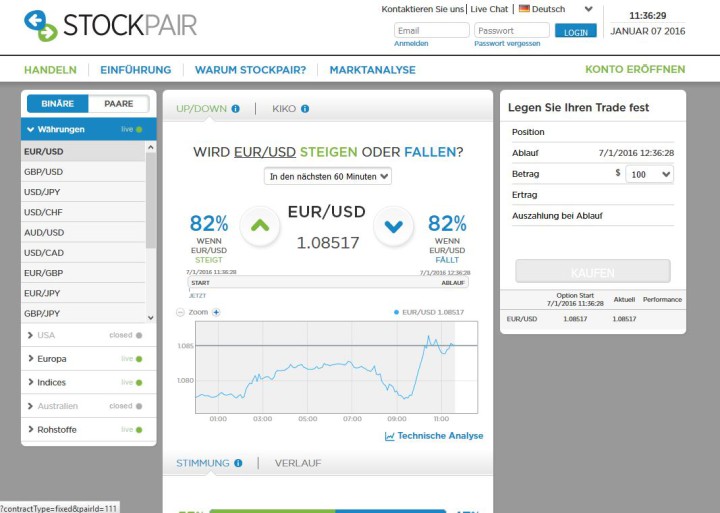This screenshot has height=513, width=720.
Task: Switch to the Verlauf tab
Action: [x=298, y=463]
